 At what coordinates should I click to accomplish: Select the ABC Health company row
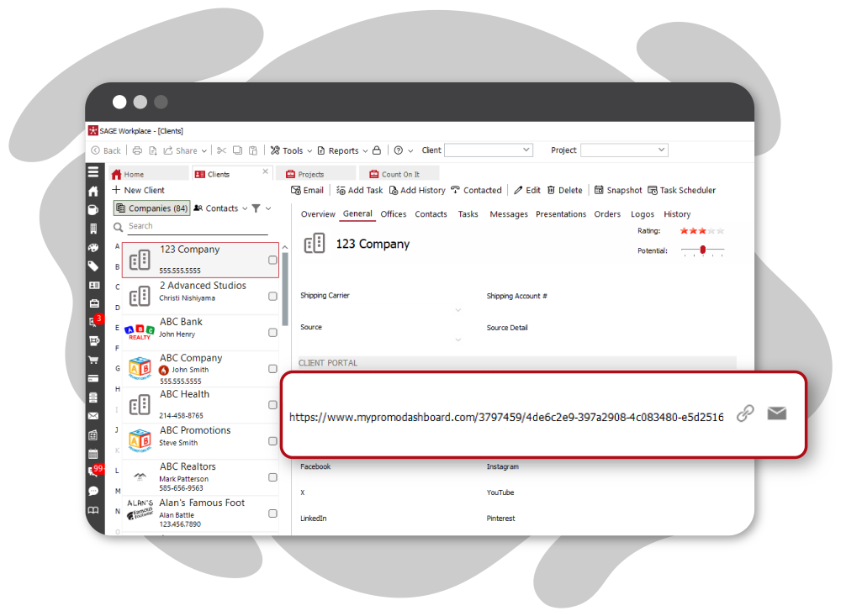coord(200,405)
